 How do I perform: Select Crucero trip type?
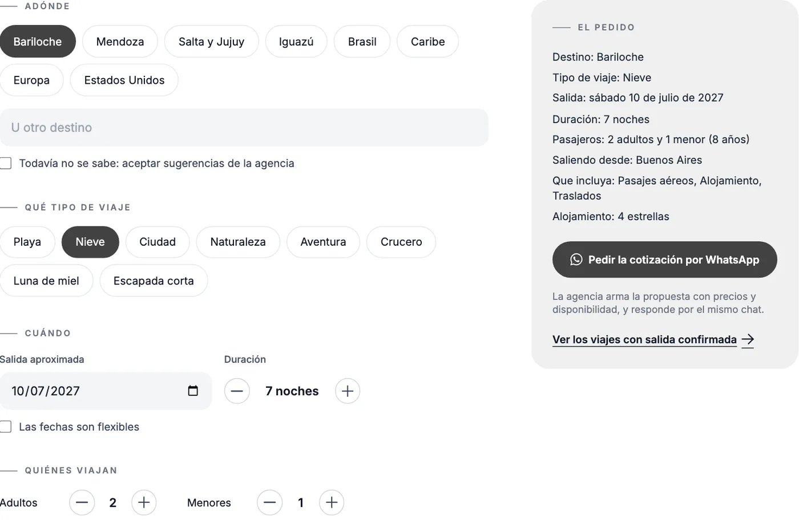401,242
